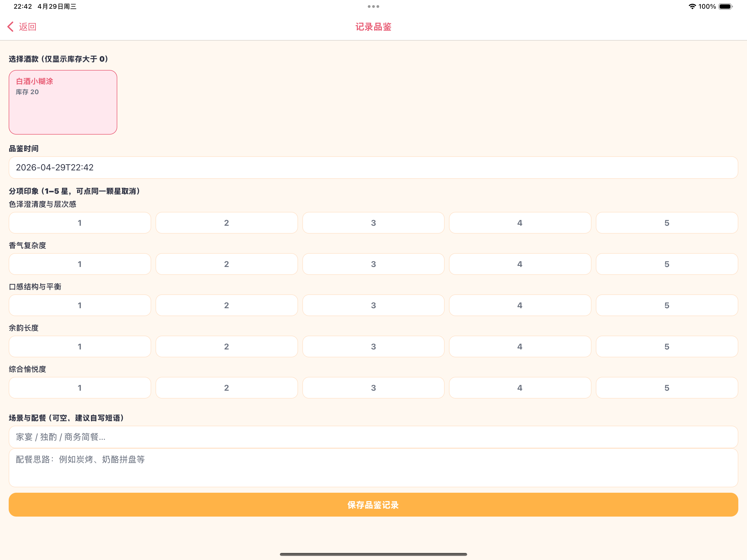Viewport: 747px width, 560px height.
Task: Set 香气复杂度 rating to 1
Action: (x=80, y=264)
